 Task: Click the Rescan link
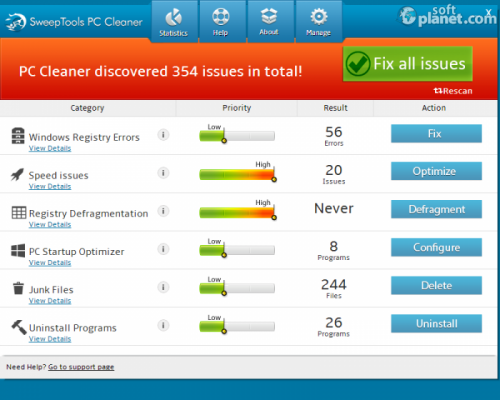453,91
